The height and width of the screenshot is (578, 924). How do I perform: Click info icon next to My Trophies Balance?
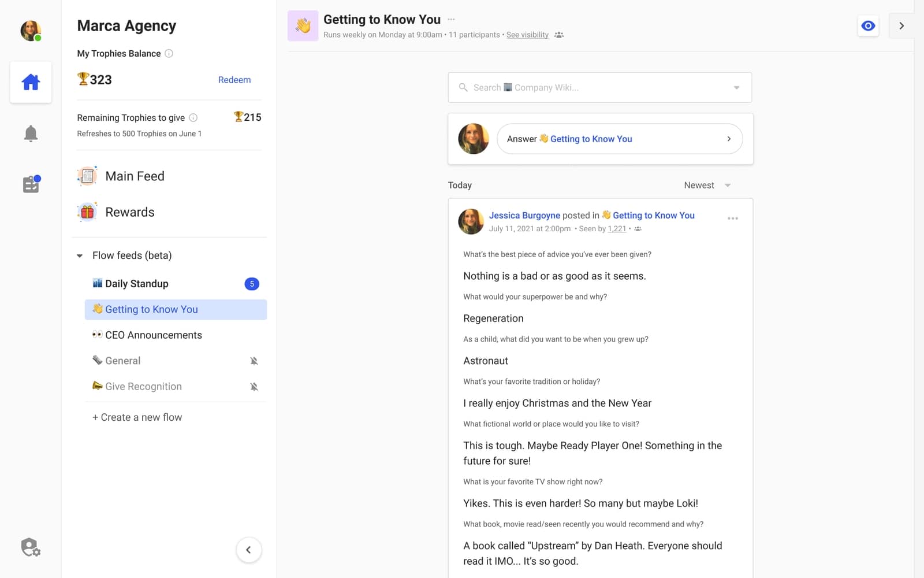pos(169,53)
